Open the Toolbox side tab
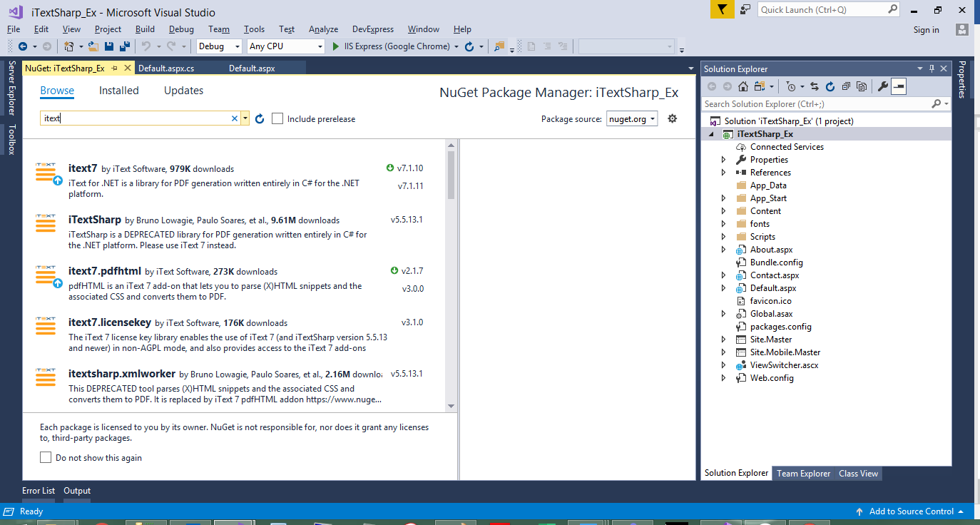 [x=11, y=139]
